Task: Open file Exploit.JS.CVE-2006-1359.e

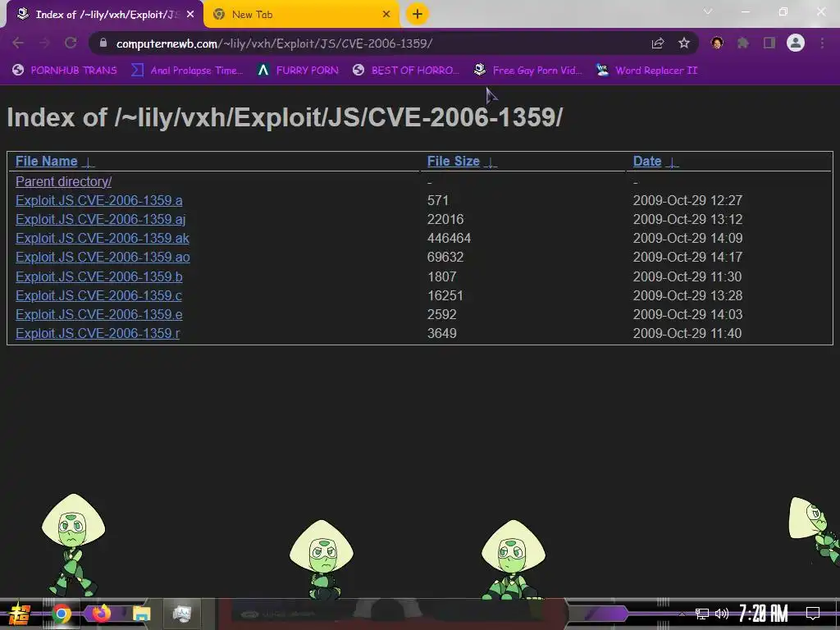Action: click(x=99, y=314)
